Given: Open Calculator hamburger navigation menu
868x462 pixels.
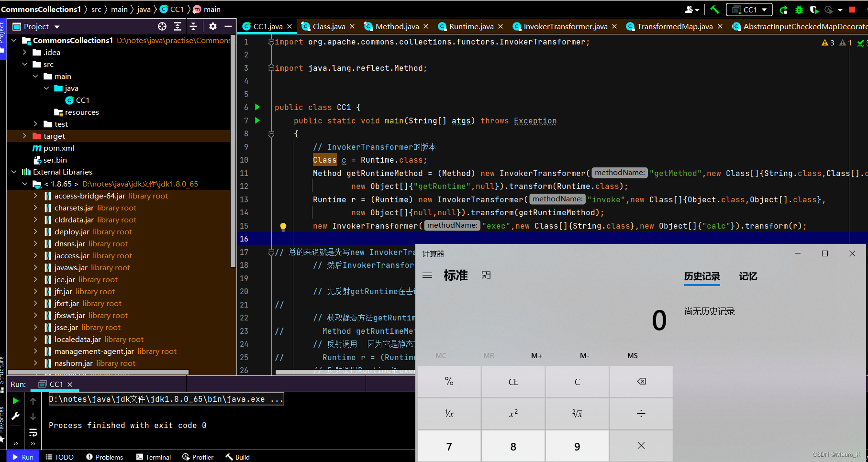Looking at the screenshot, I should coord(427,275).
